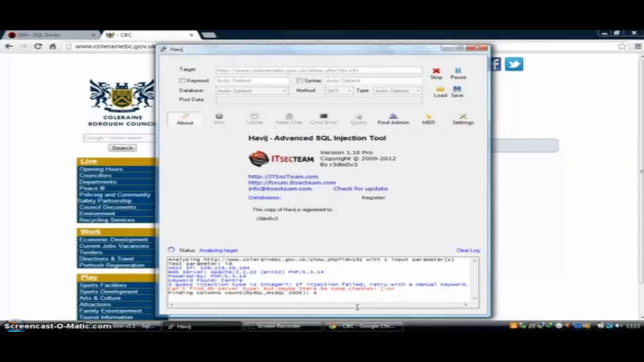Open the Read Files tab
This screenshot has width=644, height=362.
(x=289, y=119)
